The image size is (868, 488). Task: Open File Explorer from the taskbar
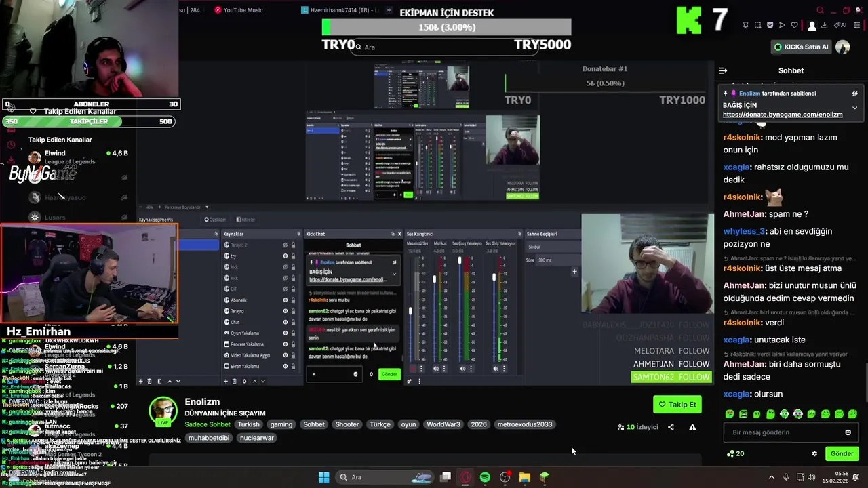(x=524, y=477)
